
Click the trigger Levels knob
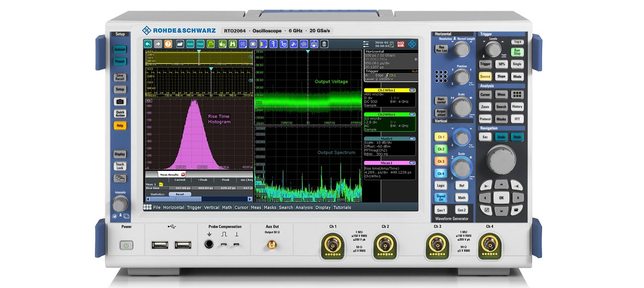(x=494, y=49)
